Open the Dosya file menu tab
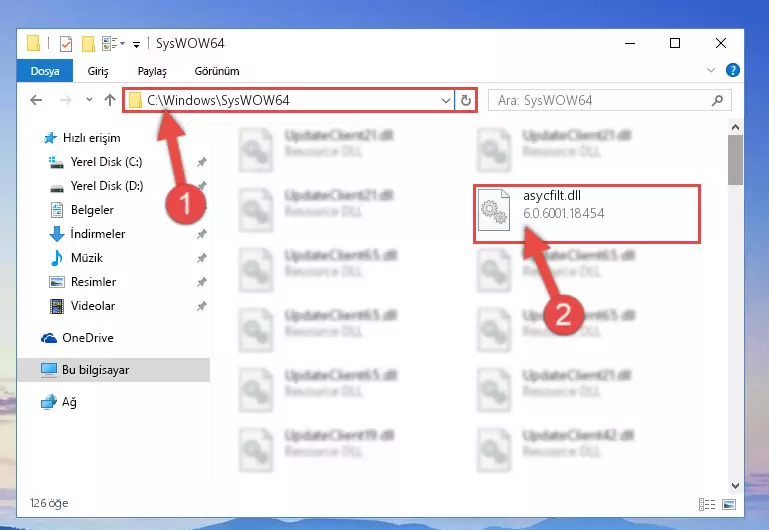 pyautogui.click(x=45, y=71)
